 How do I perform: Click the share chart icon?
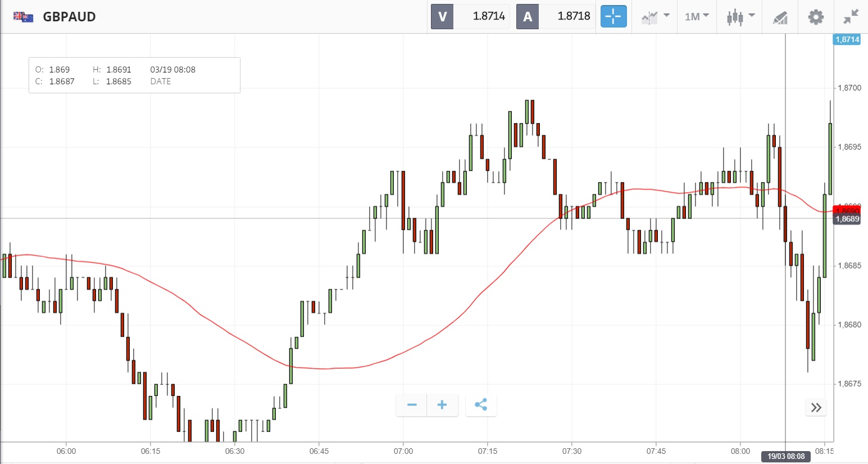481,405
